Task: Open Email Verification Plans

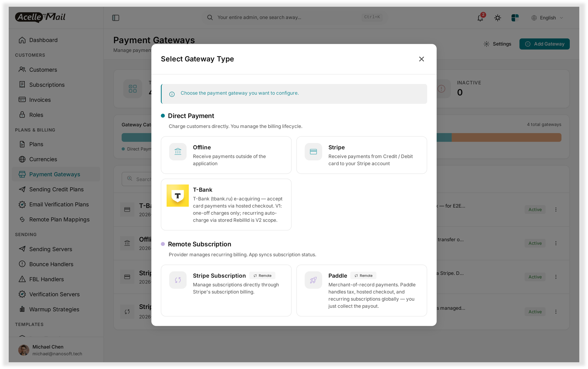Action: coord(56,204)
